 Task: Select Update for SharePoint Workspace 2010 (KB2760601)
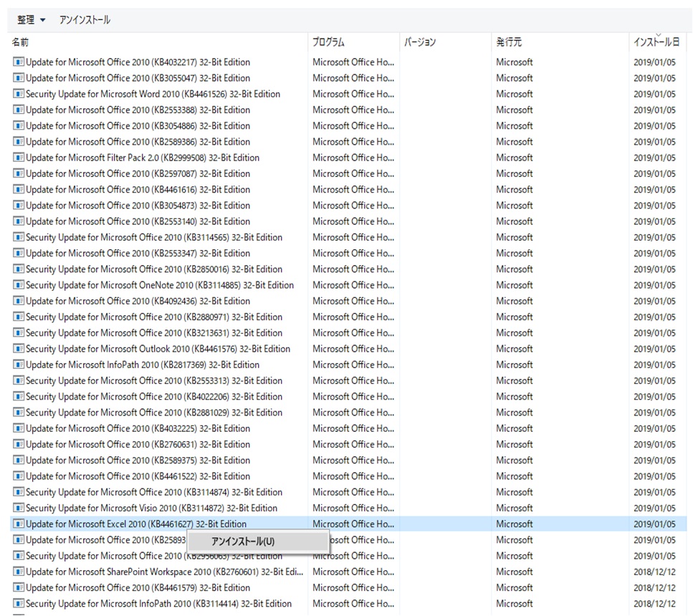click(x=164, y=572)
